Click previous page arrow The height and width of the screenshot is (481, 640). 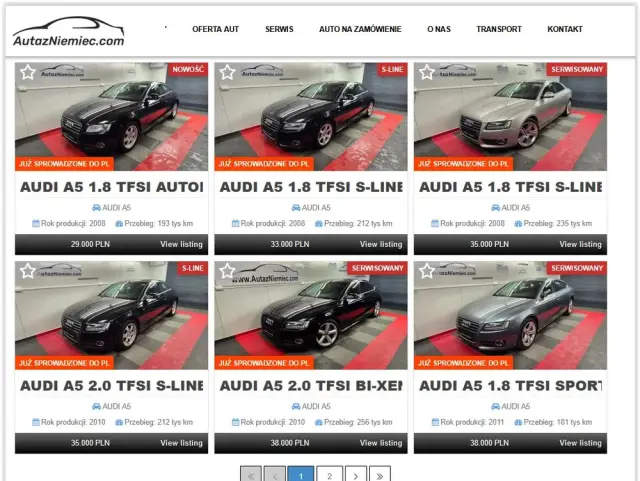tap(275, 476)
